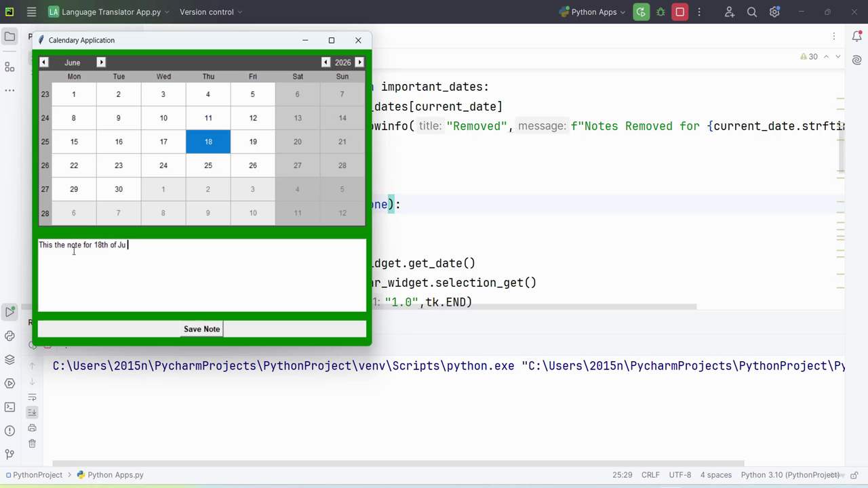Open the Python 3.10 interpreter selector
Screen dimensions: 868x488
tap(791, 475)
